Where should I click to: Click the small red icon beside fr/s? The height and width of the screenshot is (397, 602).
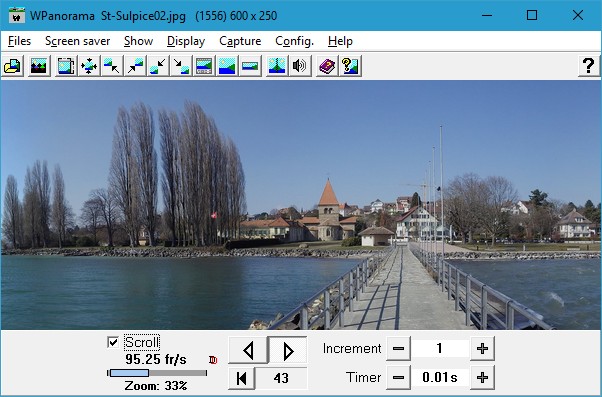[213, 360]
